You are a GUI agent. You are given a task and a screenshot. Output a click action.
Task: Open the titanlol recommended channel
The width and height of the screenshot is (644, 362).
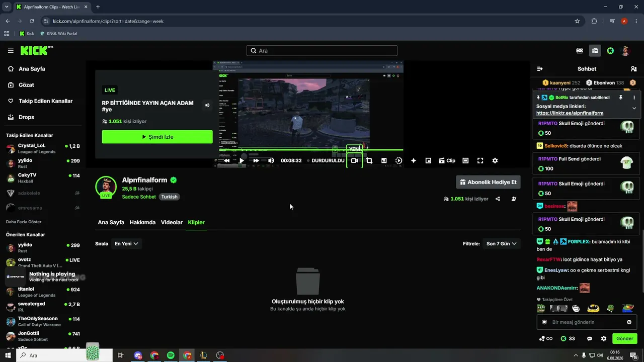point(43,292)
